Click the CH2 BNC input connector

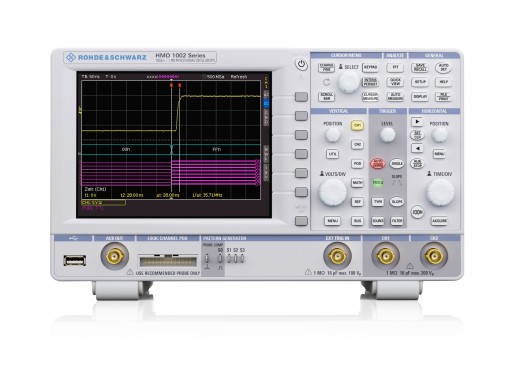(434, 256)
